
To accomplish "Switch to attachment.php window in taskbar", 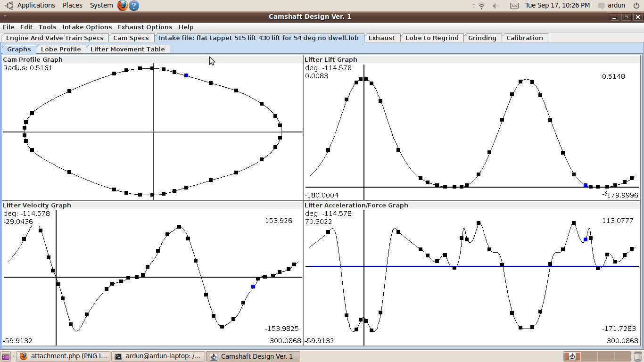I will click(x=65, y=356).
